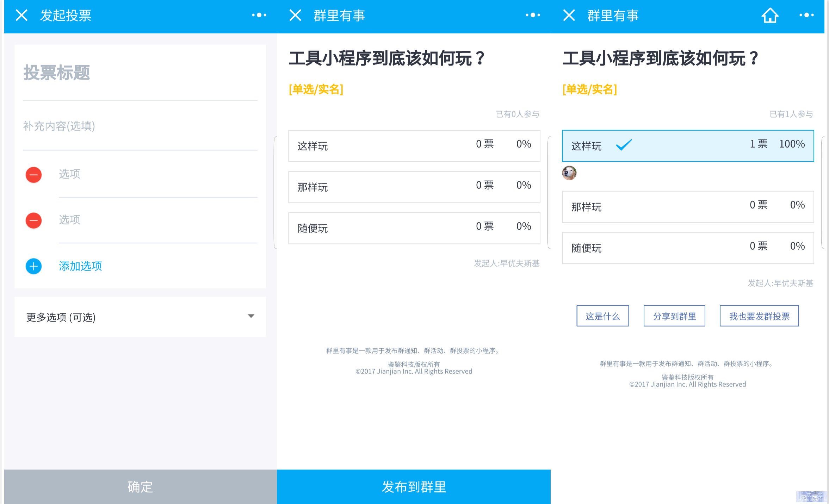This screenshot has height=504, width=829.
Task: Close the 群里有事 screen that has home icon
Action: (x=569, y=15)
